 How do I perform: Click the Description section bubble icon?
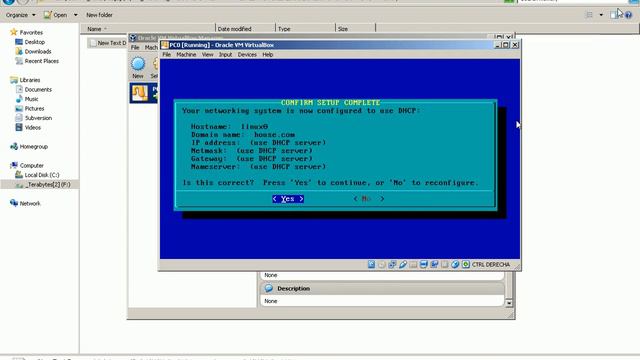[x=269, y=288]
